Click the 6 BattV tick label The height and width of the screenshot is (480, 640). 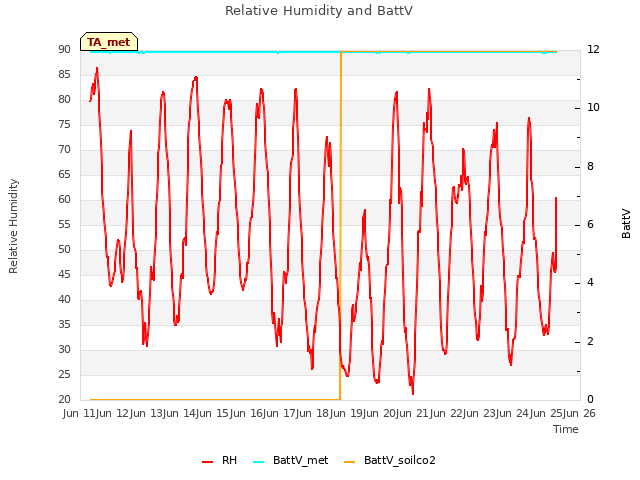pos(590,224)
